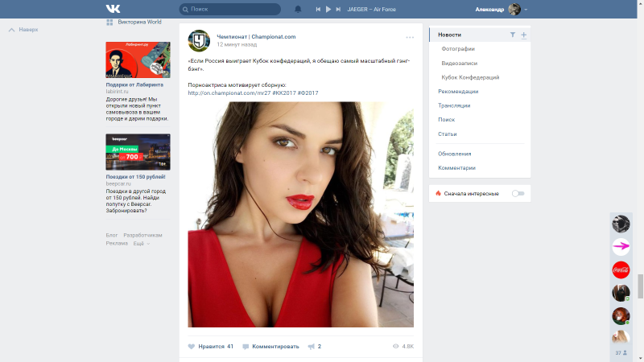Image resolution: width=644 pixels, height=362 pixels.
Task: Share the post via megaphone icon
Action: 311,346
